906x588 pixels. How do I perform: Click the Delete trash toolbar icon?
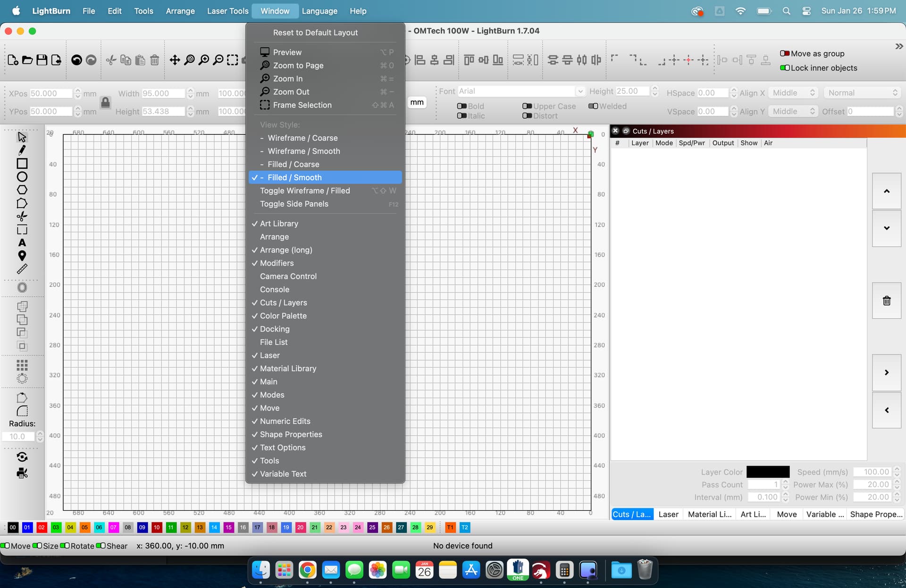[x=154, y=60]
